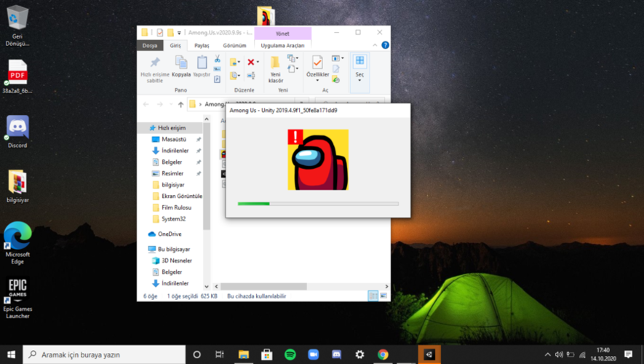Click the Yapıştır paste icon
The image size is (644, 364).
click(x=202, y=63)
